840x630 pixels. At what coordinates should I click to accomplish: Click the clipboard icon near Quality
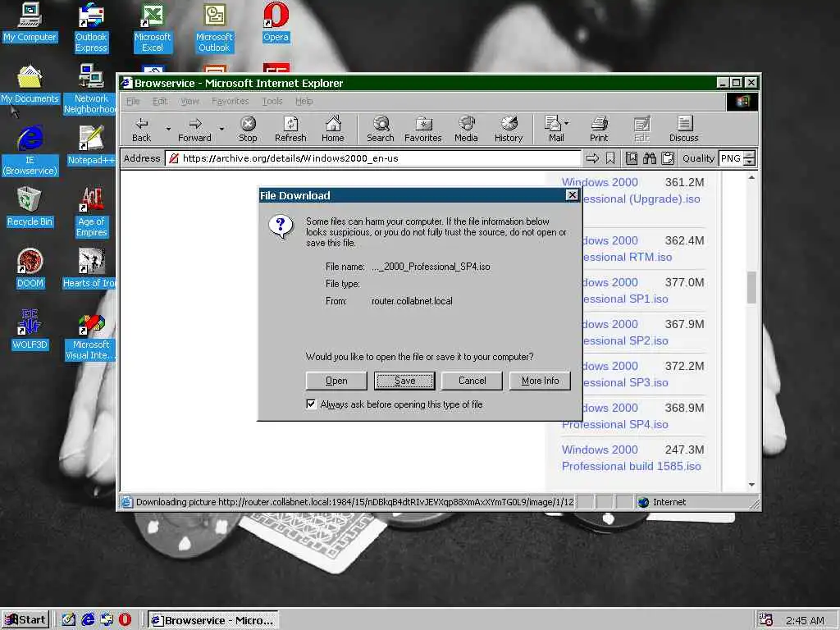[668, 158]
